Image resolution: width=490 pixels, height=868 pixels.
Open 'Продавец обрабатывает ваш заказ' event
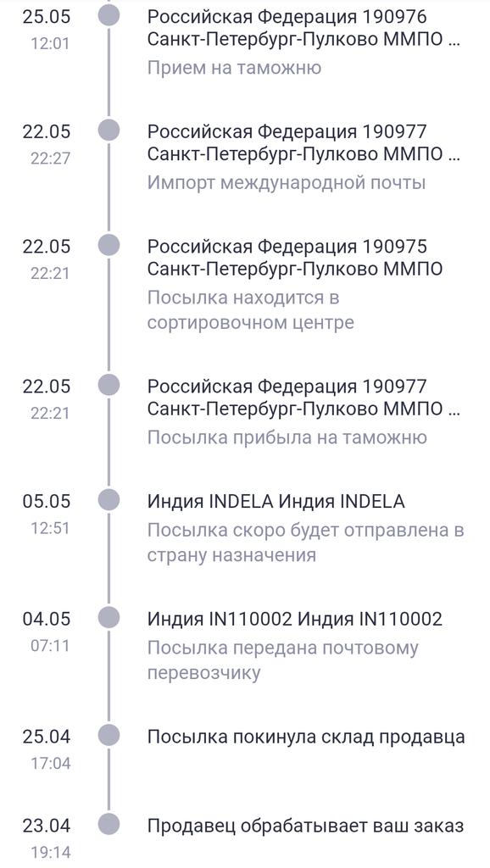[305, 826]
